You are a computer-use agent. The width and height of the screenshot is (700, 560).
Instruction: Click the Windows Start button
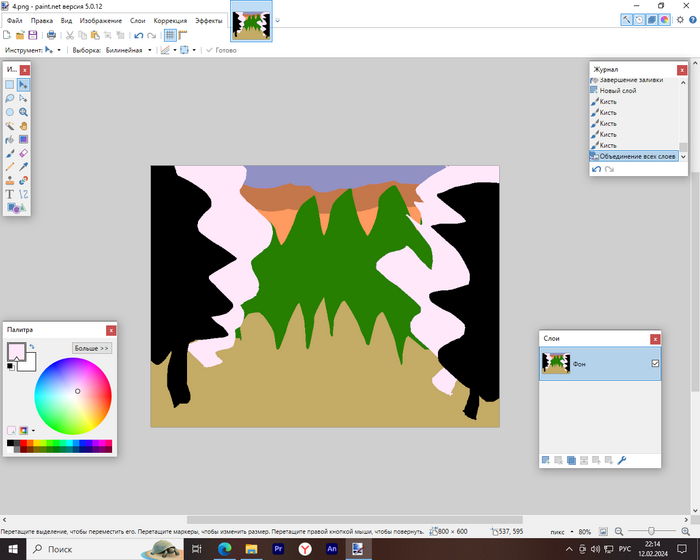[12, 549]
